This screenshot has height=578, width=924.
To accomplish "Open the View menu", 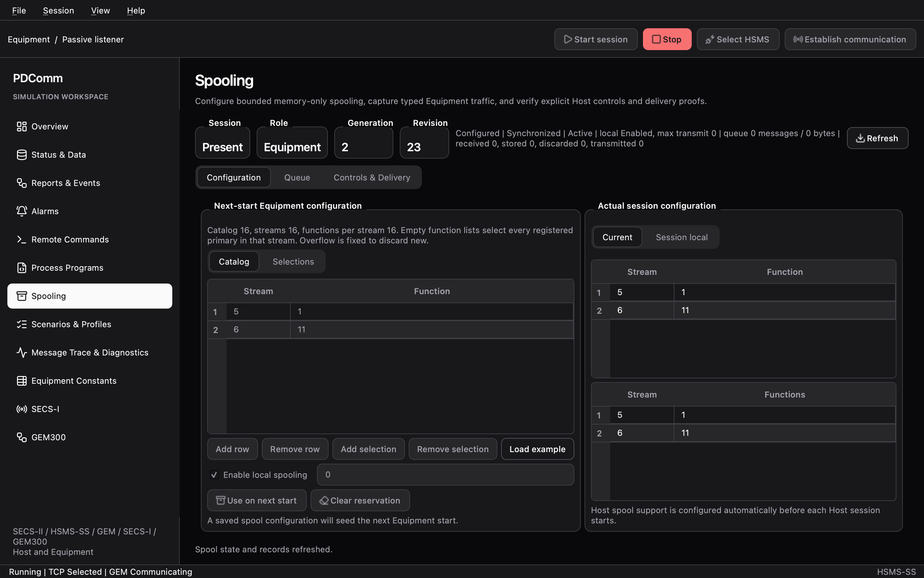I will (x=100, y=10).
